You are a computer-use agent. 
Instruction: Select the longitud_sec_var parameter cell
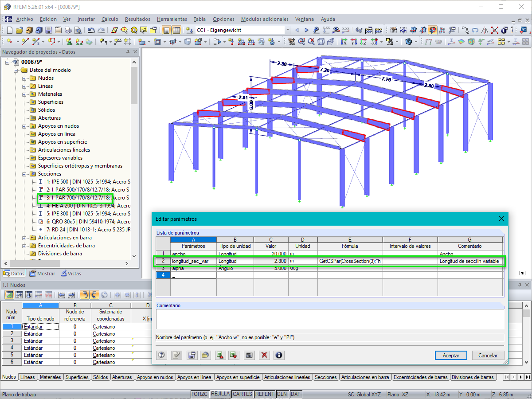pyautogui.click(x=193, y=262)
